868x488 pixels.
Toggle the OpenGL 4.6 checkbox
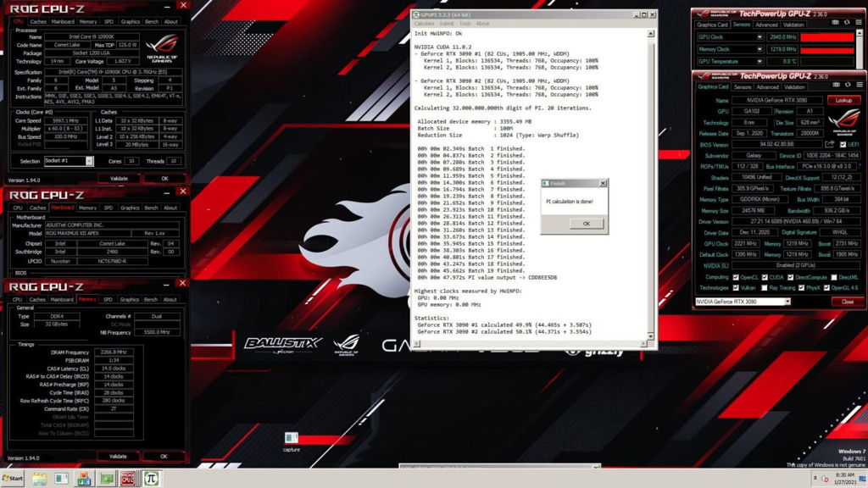click(826, 288)
